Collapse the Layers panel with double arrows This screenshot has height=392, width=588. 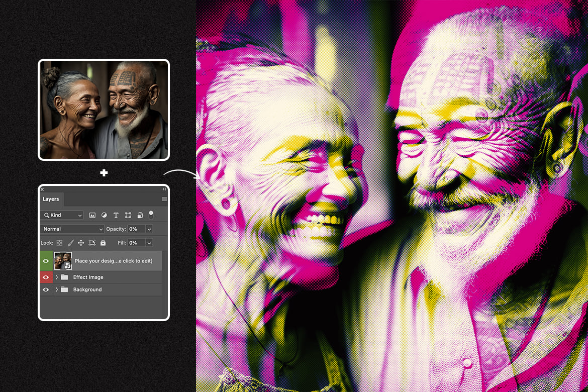click(x=164, y=189)
